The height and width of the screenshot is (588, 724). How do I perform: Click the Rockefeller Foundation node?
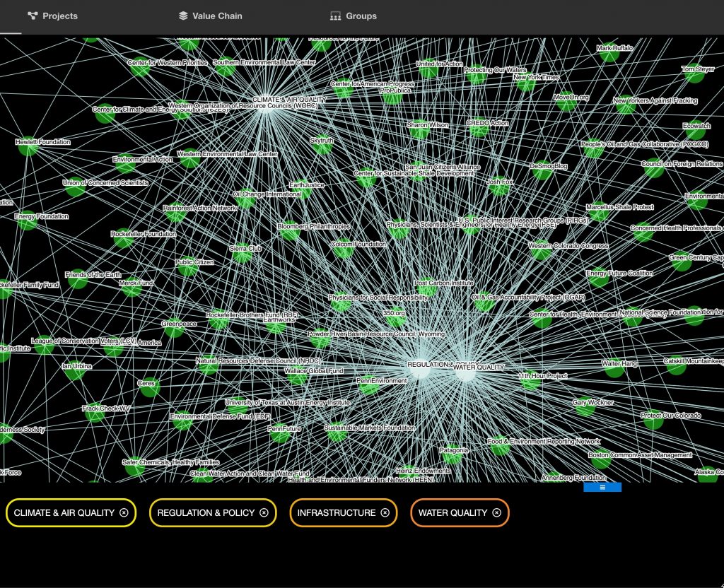point(124,238)
